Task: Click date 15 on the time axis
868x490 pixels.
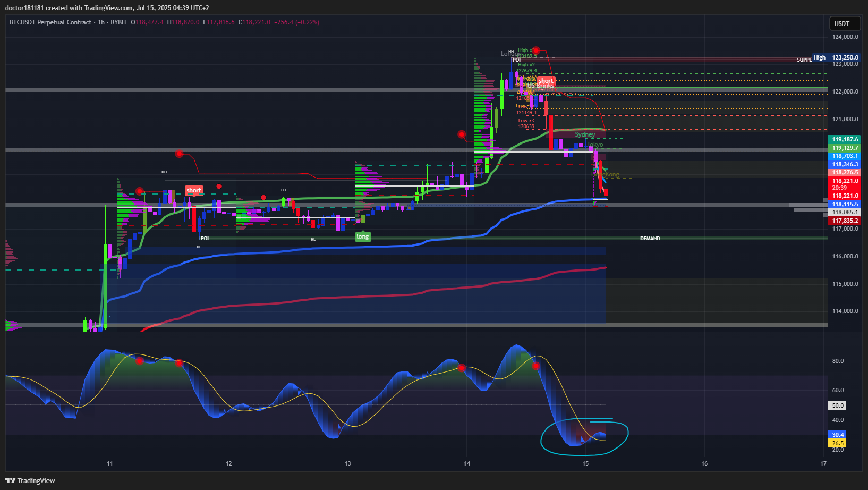Action: [585, 463]
